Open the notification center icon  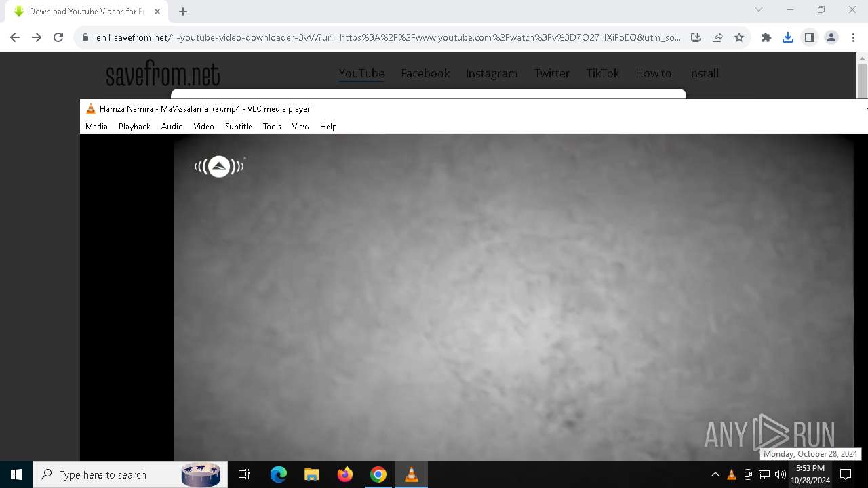(846, 474)
